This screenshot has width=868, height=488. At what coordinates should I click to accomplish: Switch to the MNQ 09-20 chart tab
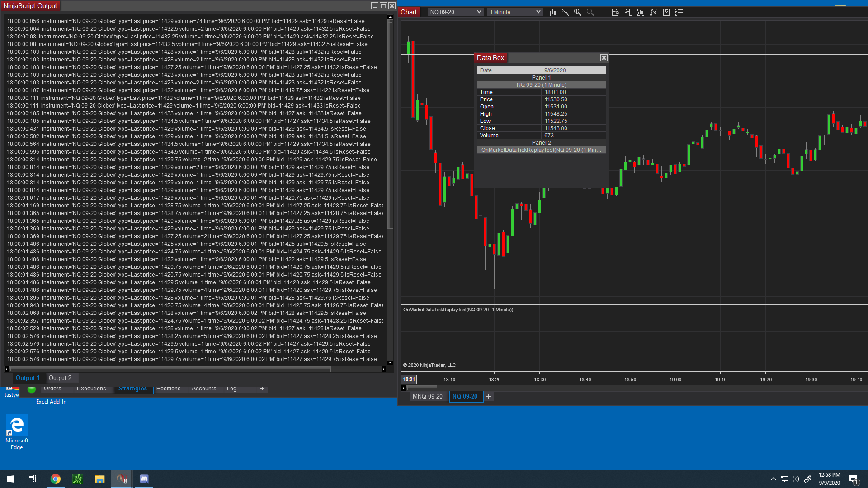tap(427, 396)
